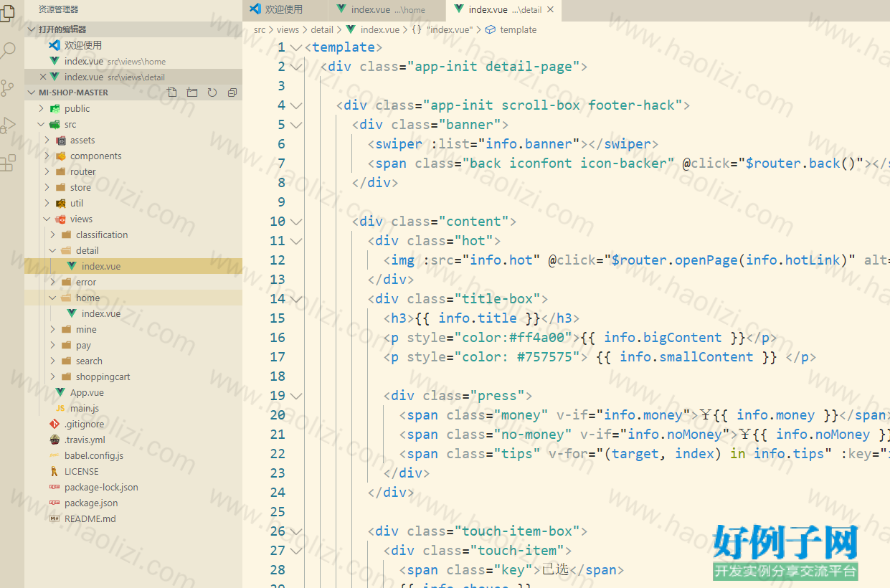Open package-lock.json file
The width and height of the screenshot is (890, 588).
tap(133, 488)
